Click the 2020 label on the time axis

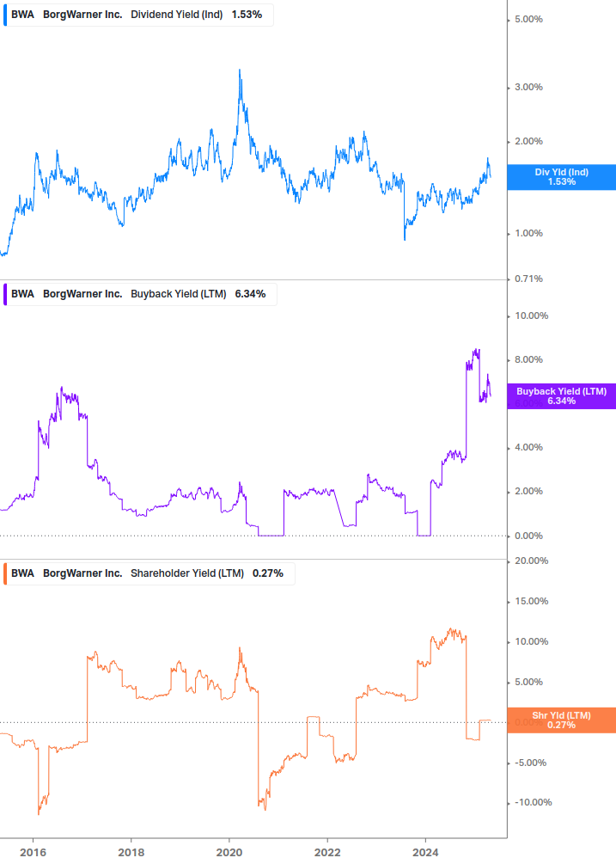pyautogui.click(x=229, y=853)
